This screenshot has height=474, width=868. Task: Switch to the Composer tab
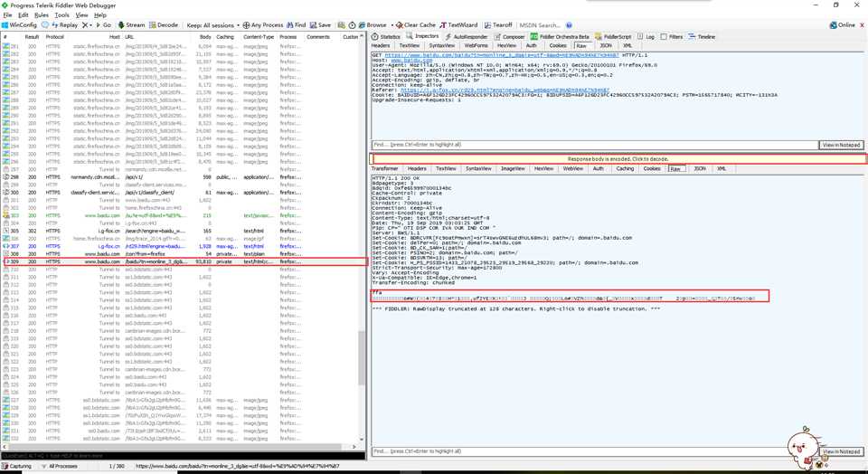click(509, 36)
